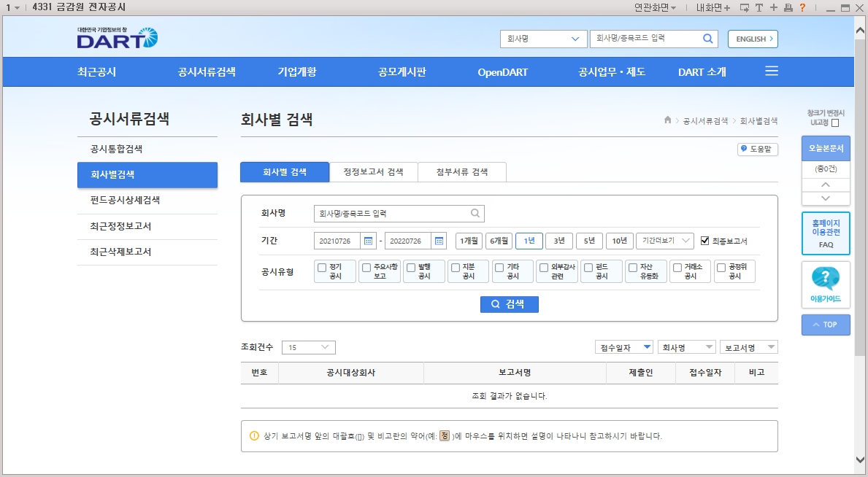868x477 pixels.
Task: Switch to the 정정보고서 검색 tab
Action: (x=373, y=172)
